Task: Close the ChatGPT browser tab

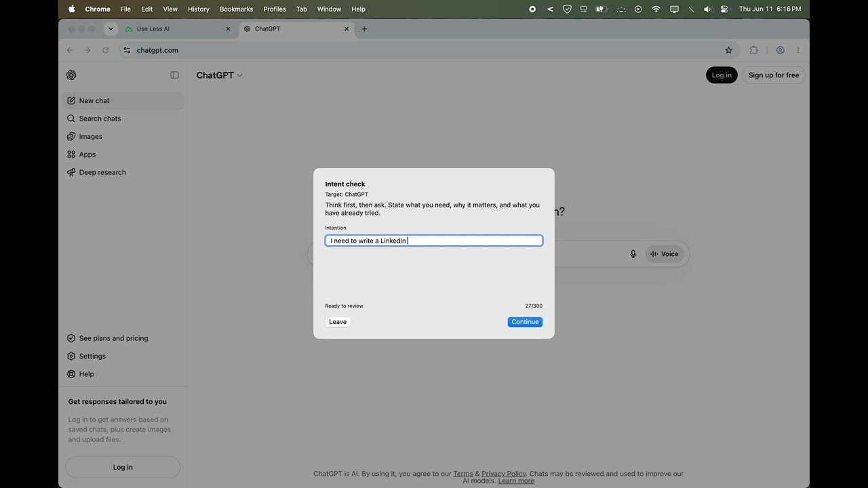Action: [347, 29]
